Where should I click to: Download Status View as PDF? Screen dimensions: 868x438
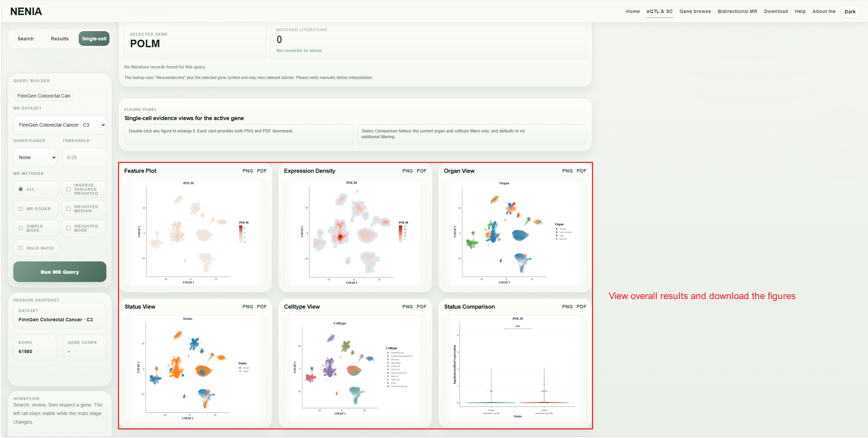coord(262,307)
